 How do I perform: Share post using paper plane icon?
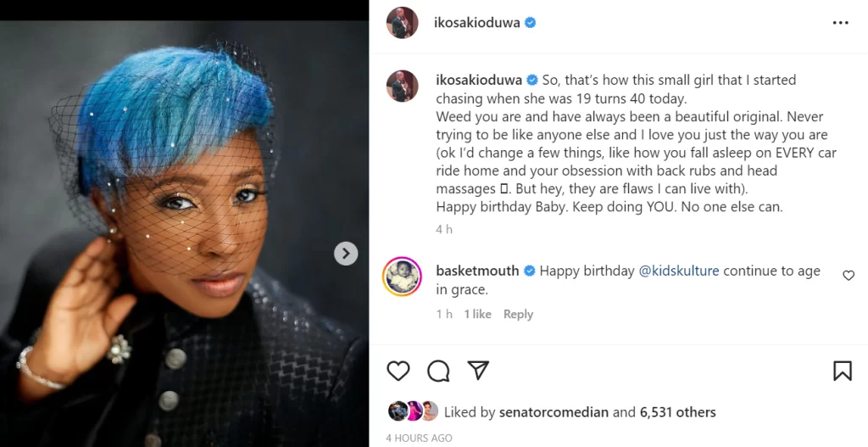point(478,371)
